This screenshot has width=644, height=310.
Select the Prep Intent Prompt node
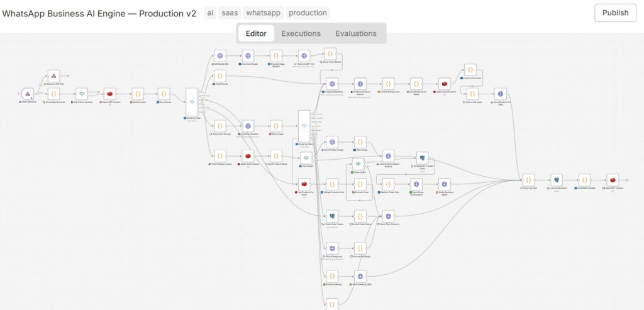[219, 126]
